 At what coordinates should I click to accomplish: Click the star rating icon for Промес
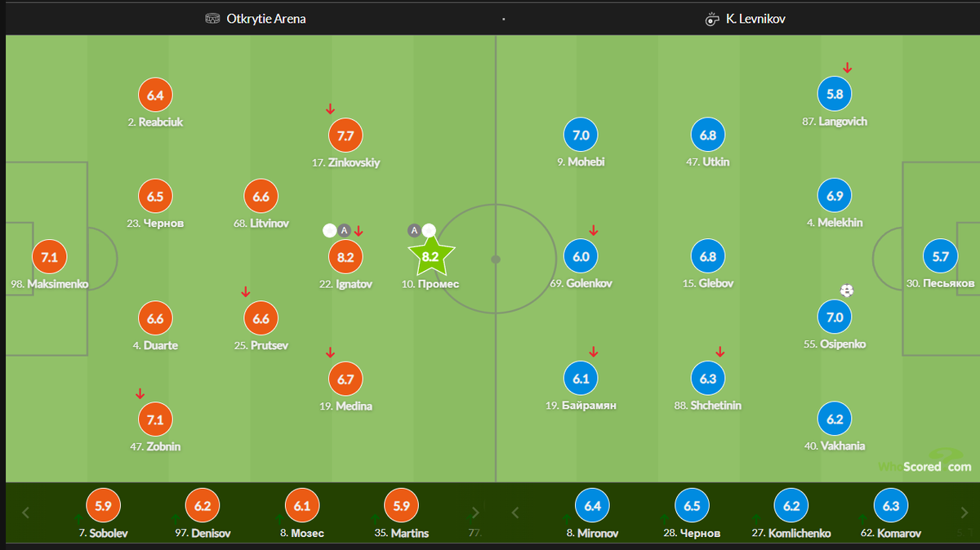coord(430,256)
